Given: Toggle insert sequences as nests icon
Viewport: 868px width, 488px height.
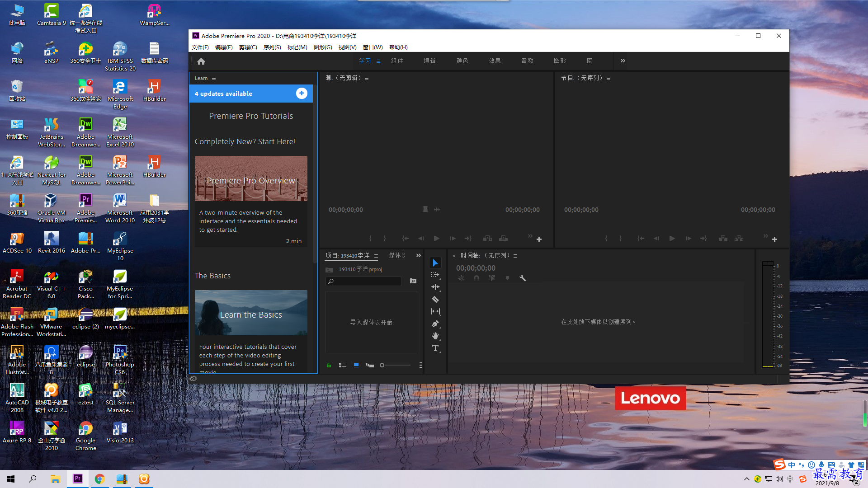Looking at the screenshot, I should 461,278.
